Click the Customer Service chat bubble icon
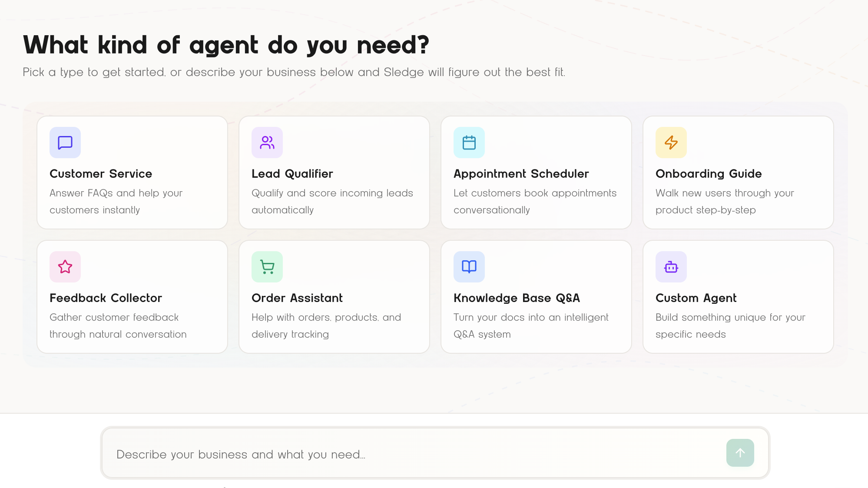This screenshot has height=488, width=868. click(65, 143)
